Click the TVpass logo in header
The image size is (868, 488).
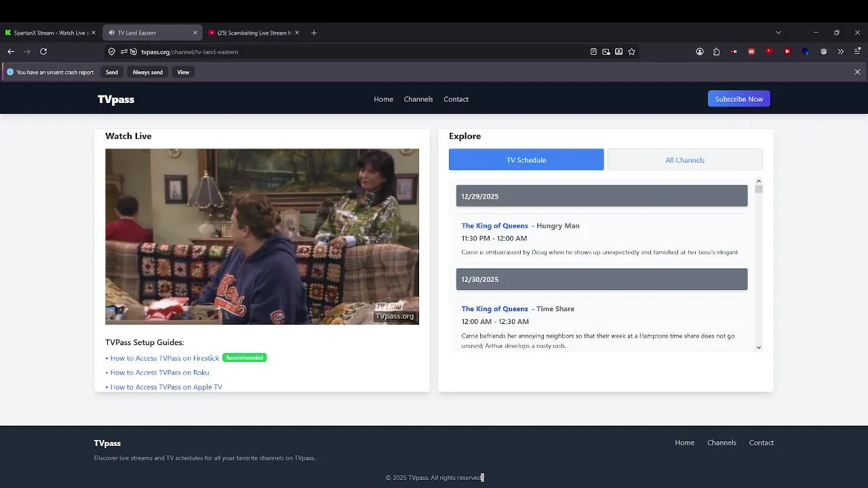116,100
